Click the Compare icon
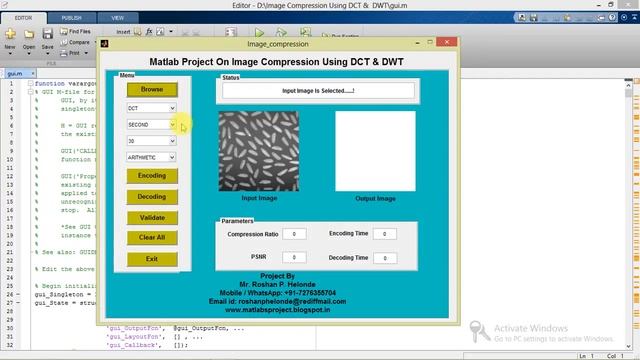 64,42
